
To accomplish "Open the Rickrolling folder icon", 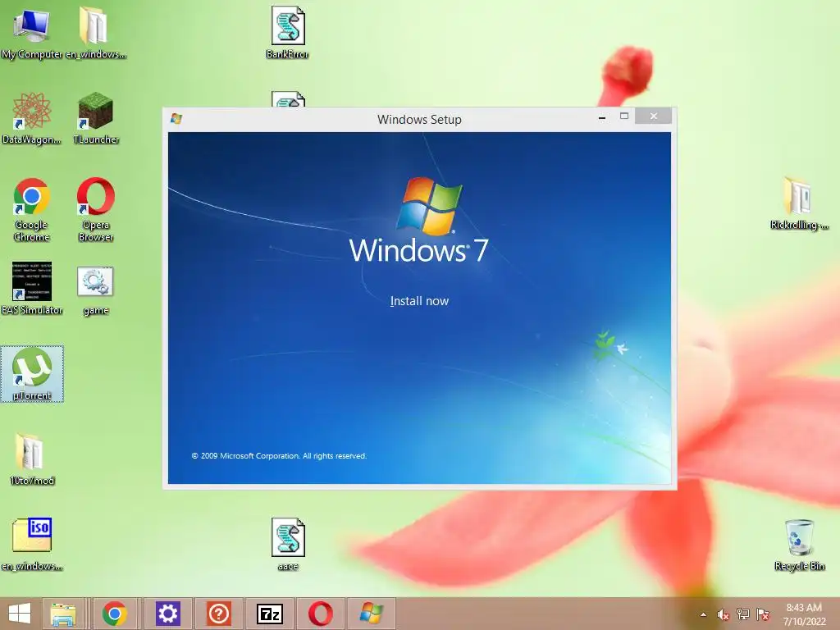I will point(799,203).
